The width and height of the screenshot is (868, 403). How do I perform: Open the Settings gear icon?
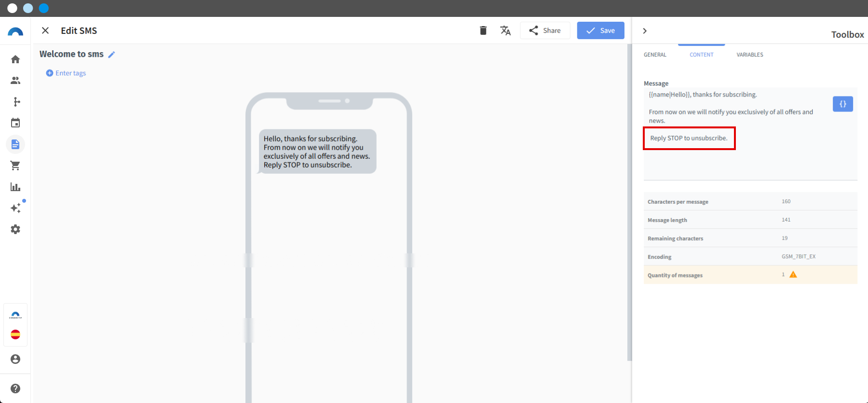tap(15, 229)
